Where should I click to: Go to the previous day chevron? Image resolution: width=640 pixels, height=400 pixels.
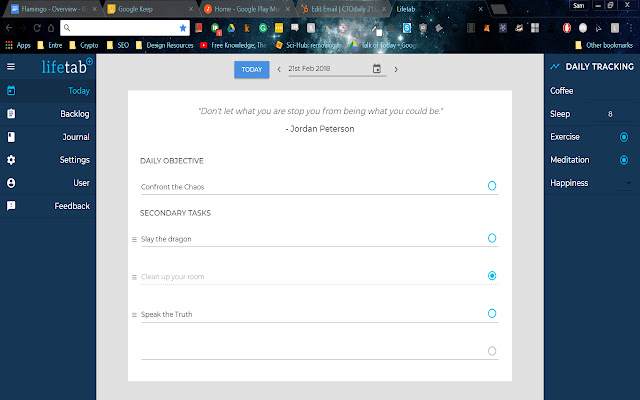[279, 69]
